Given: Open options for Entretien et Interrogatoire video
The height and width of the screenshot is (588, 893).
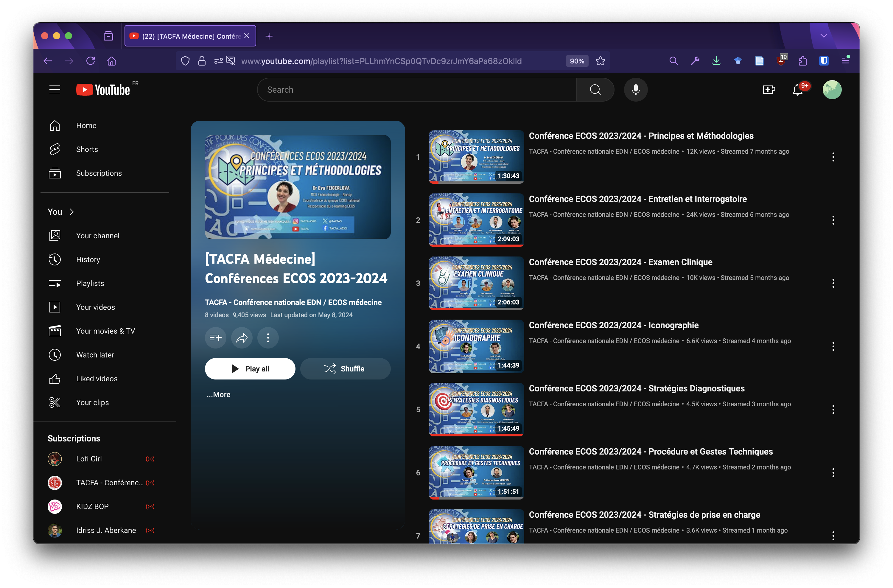Looking at the screenshot, I should pos(833,220).
